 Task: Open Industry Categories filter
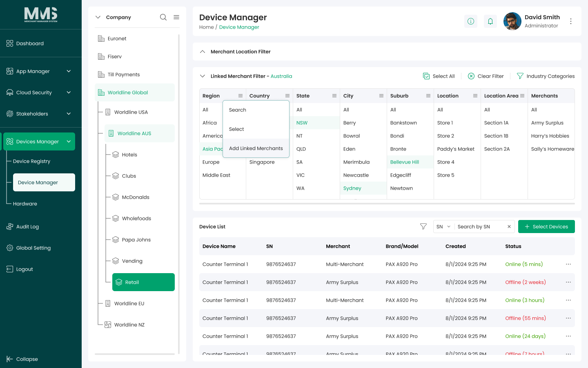(546, 76)
